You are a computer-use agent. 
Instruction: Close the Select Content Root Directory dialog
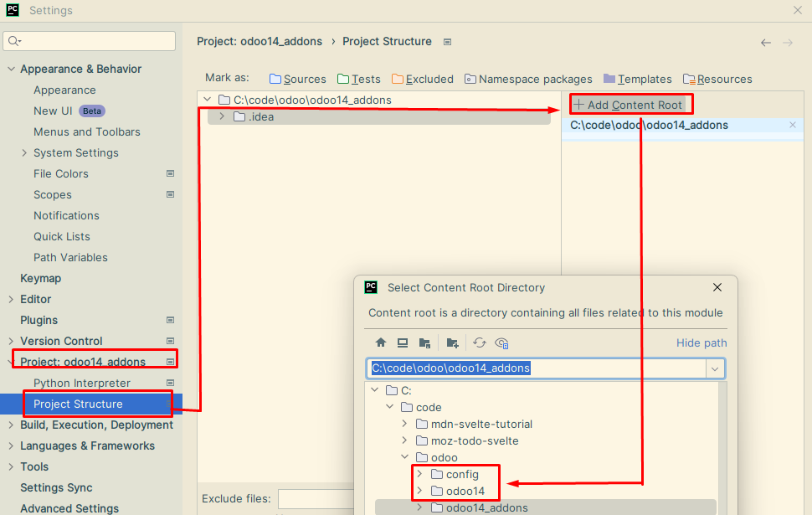(x=717, y=287)
